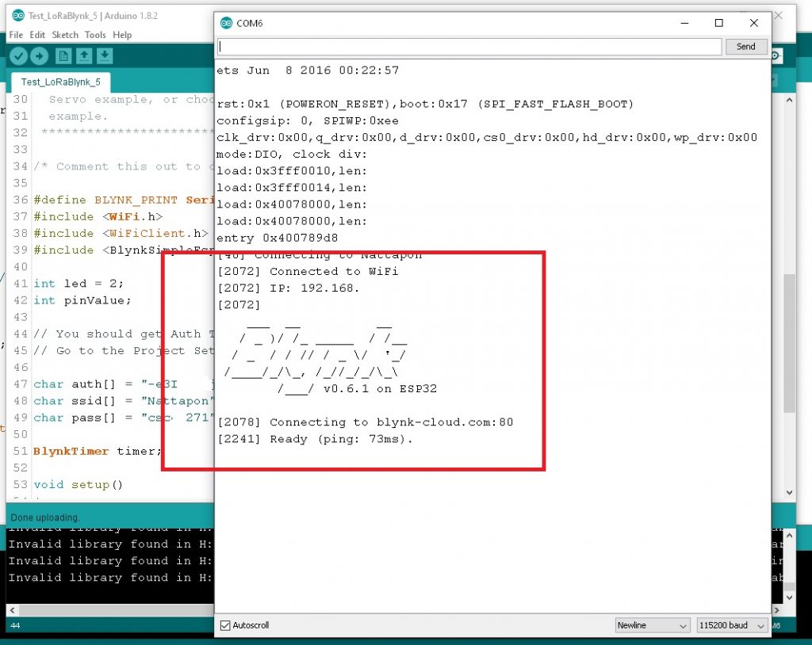Image resolution: width=812 pixels, height=645 pixels.
Task: Click line 41 'int led = 2;' code
Action: click(79, 284)
